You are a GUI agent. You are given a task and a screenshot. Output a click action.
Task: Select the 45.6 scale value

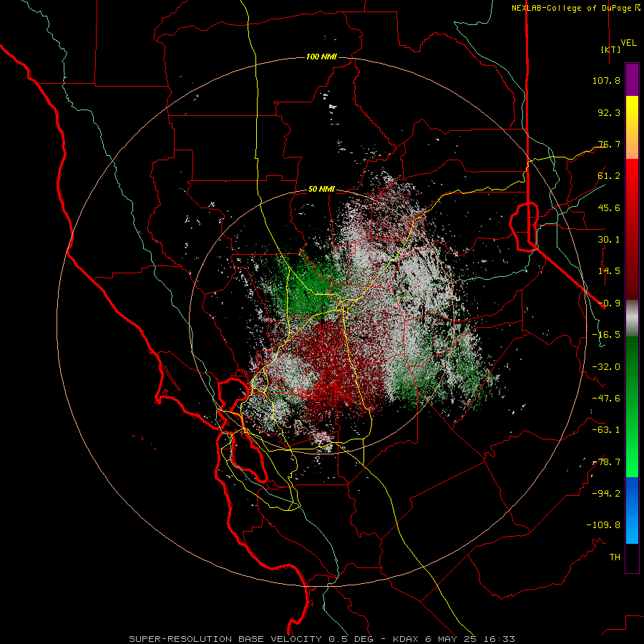(609, 208)
